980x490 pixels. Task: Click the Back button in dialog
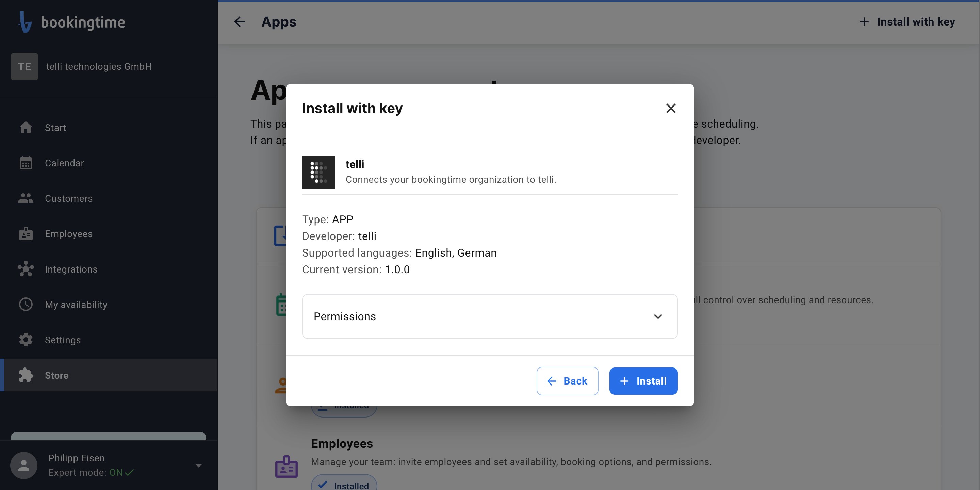[x=567, y=381]
